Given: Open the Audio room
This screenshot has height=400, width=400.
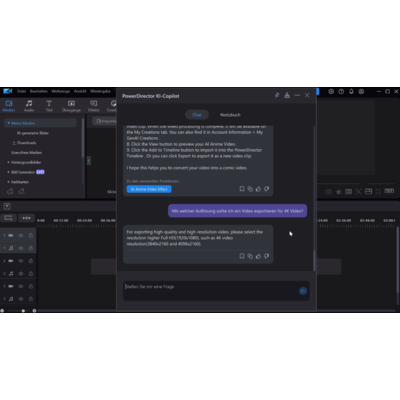Looking at the screenshot, I should click(29, 106).
